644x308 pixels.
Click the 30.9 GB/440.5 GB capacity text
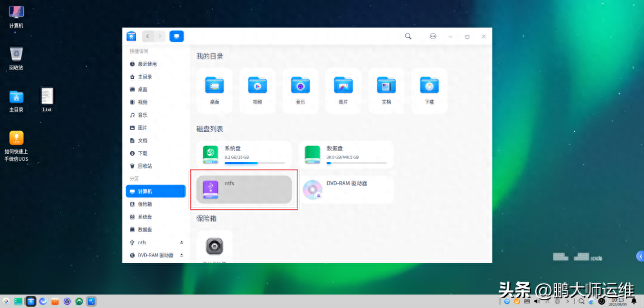click(x=343, y=157)
